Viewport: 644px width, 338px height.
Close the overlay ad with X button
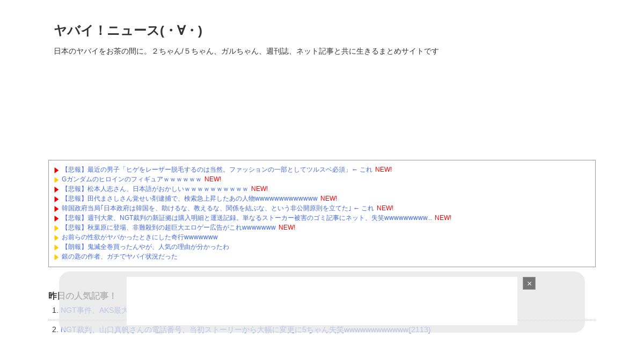(529, 283)
